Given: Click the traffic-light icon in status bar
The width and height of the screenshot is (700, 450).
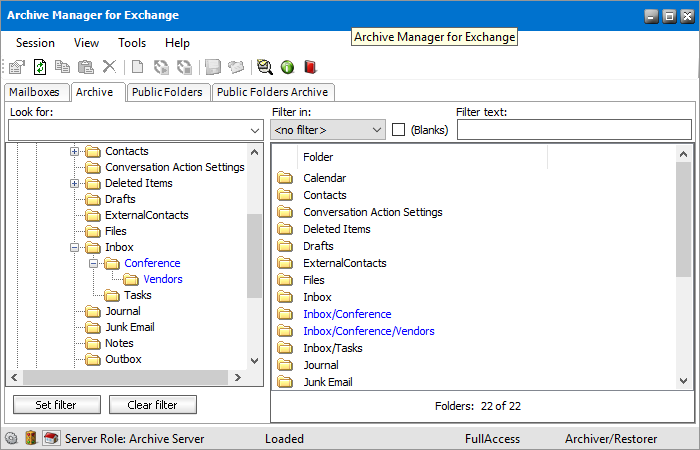Looking at the screenshot, I should click(31, 438).
